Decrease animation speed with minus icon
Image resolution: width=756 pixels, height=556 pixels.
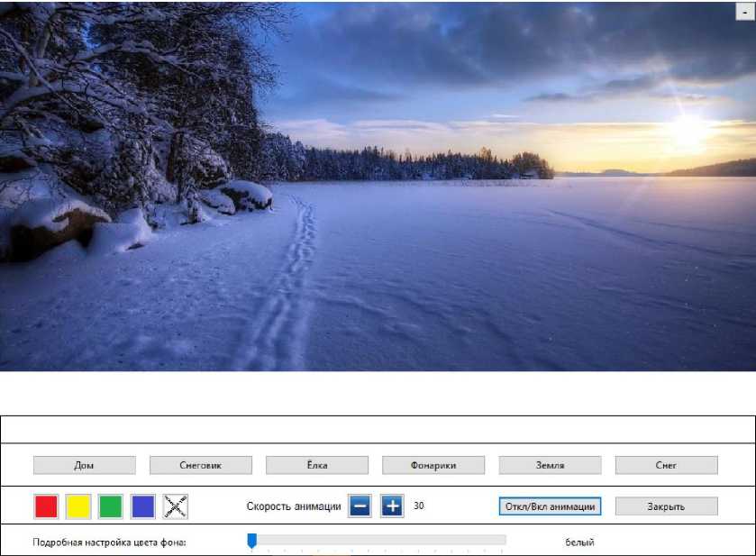(360, 506)
